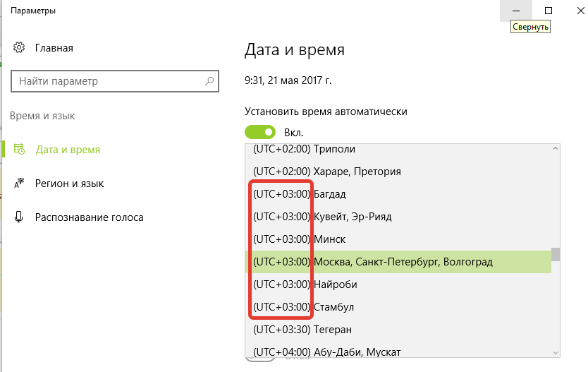This screenshot has height=372, width=588.
Task: Choose Кувейт, Эр-Рияд time zone
Action: coord(352,217)
